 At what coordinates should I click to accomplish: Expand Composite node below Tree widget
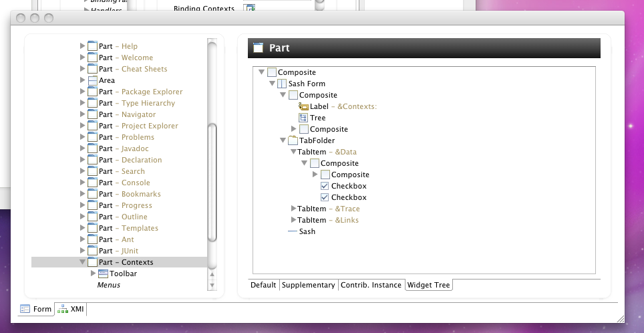click(x=293, y=129)
